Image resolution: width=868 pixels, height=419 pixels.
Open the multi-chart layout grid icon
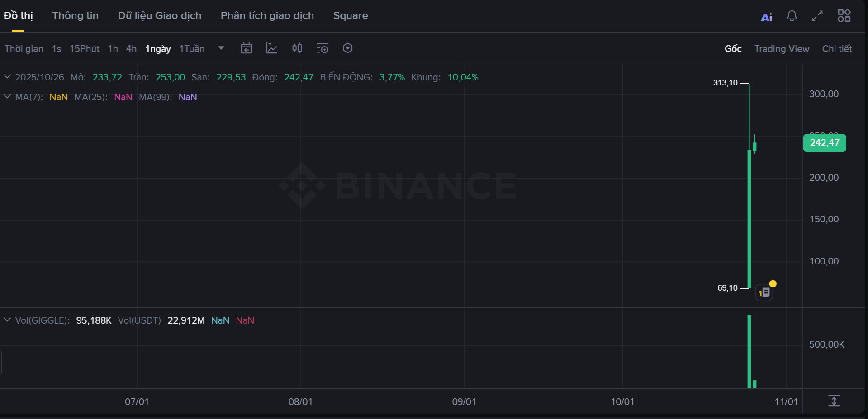point(844,16)
